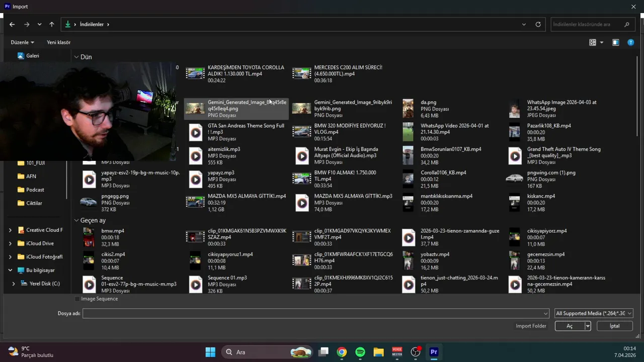Select Gemini_Generated_Image_9ribyk9ribyk9rib.png file

pyautogui.click(x=342, y=109)
